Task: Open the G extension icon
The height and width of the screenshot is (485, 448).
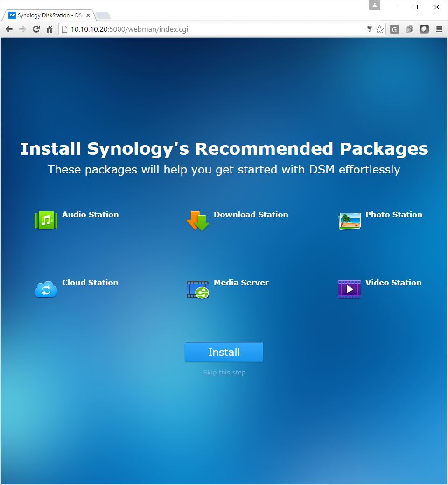Action: point(394,29)
